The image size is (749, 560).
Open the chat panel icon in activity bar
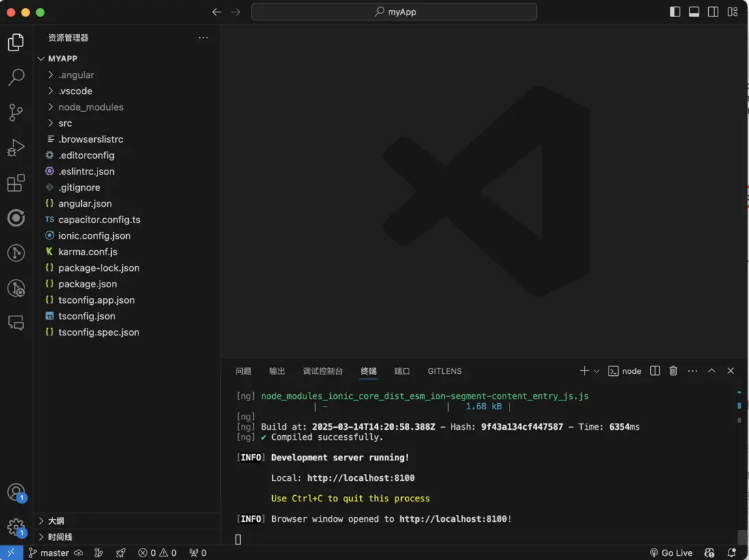tap(16, 323)
